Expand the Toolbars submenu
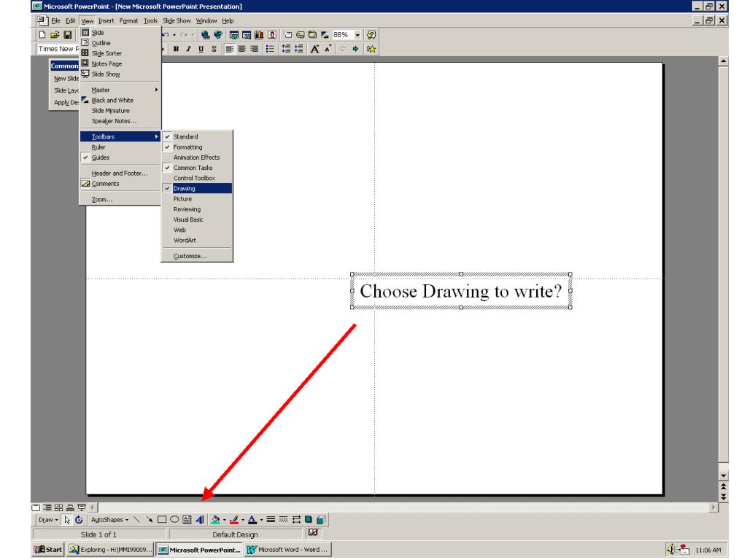 pyautogui.click(x=120, y=136)
